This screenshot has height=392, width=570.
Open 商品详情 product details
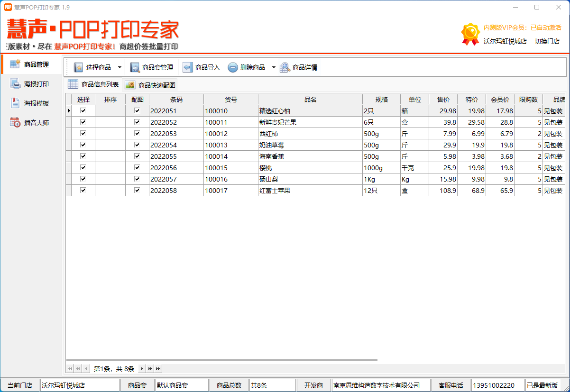click(285, 67)
